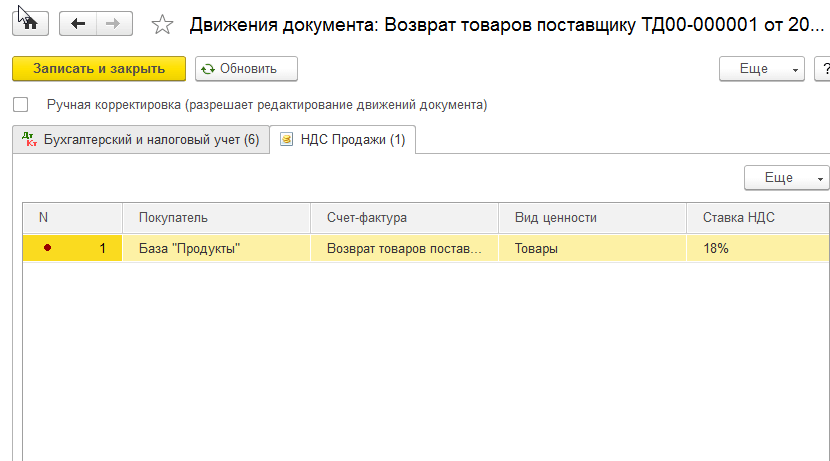Sort by Покупатель column header
The image size is (830, 461).
pyautogui.click(x=174, y=217)
